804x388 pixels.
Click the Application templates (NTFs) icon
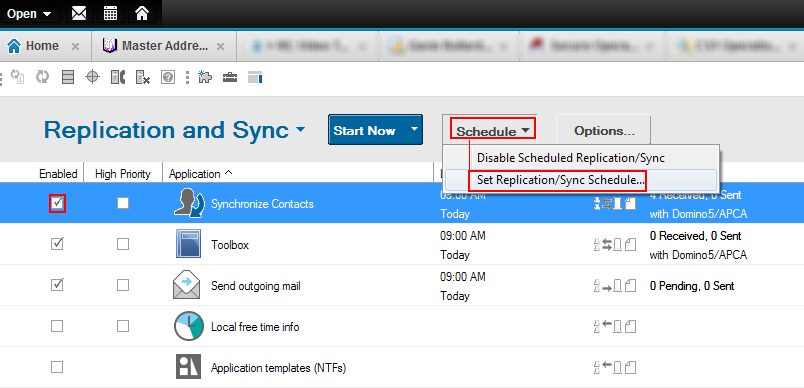(x=188, y=366)
